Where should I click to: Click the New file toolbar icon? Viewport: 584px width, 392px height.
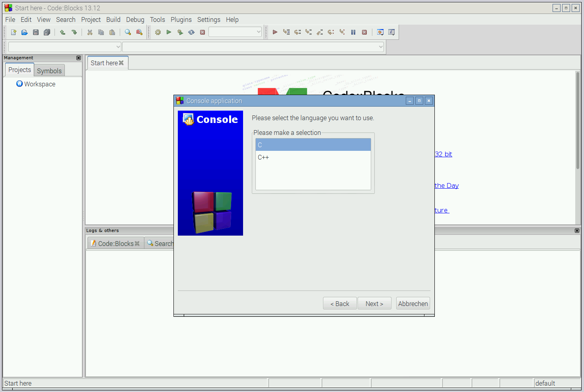[x=14, y=32]
